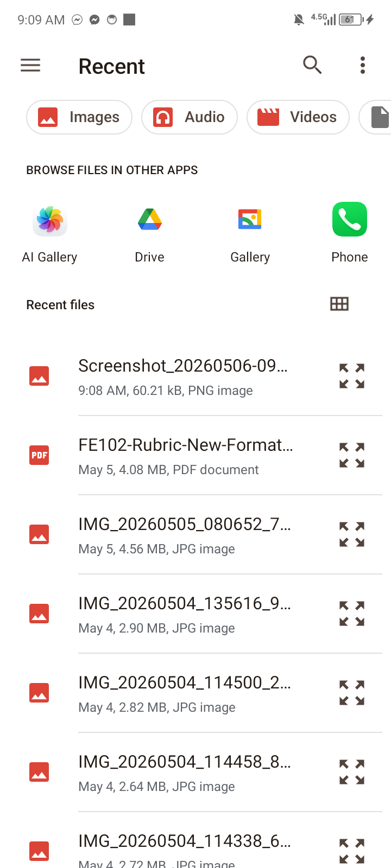Screen dimensions: 391x868
Task: Tap the muted notifications bell status icon
Action: coord(299,20)
